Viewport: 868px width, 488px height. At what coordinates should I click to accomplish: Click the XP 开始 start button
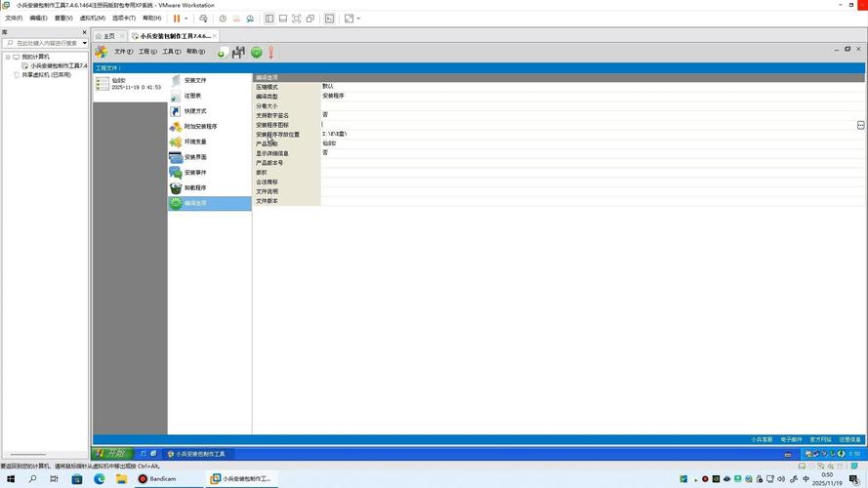tap(112, 453)
